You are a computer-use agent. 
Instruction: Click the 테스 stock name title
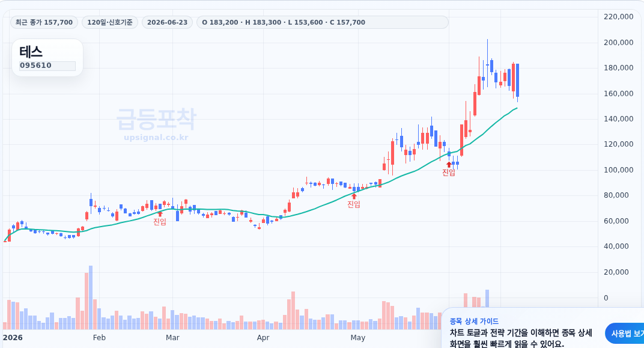pyautogui.click(x=31, y=52)
